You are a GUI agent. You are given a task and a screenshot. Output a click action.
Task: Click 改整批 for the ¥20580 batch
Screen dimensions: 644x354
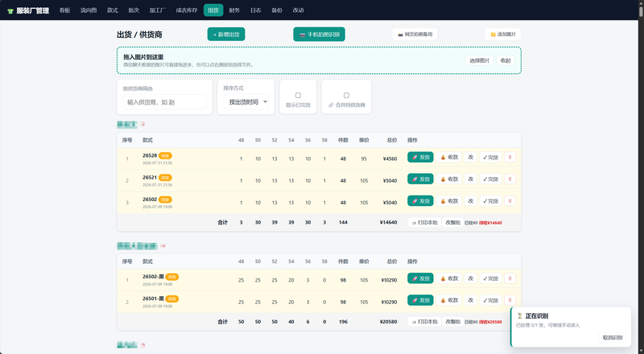click(x=453, y=322)
